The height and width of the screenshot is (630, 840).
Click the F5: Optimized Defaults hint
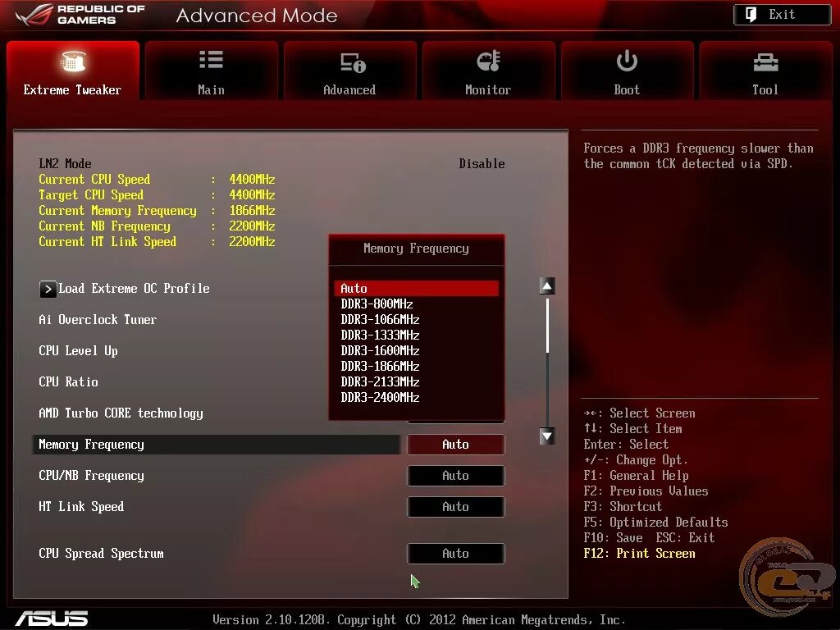pos(655,523)
